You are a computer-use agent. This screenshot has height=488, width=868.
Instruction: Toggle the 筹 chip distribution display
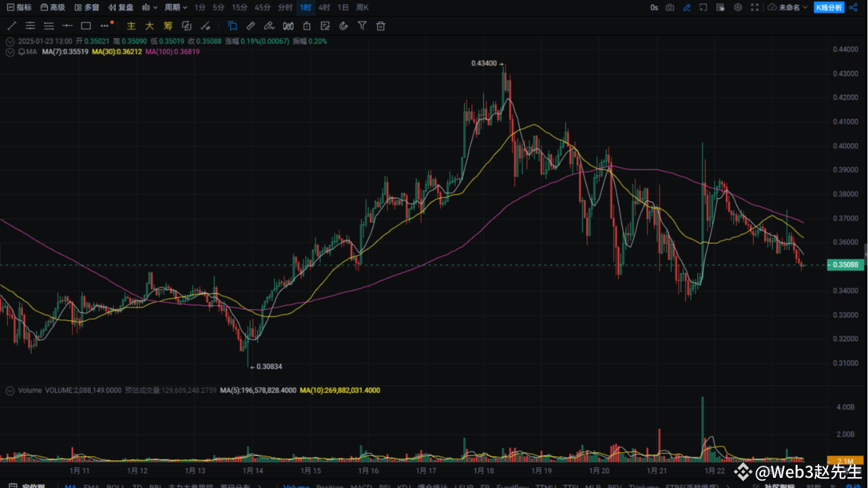pos(167,26)
